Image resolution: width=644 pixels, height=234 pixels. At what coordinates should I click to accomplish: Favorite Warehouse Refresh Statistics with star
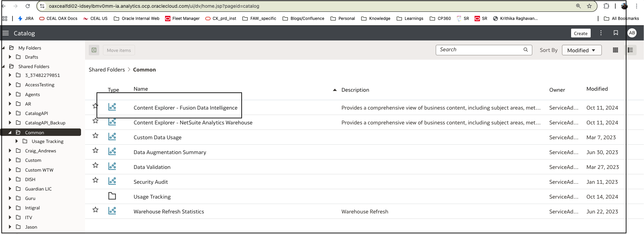point(96,210)
